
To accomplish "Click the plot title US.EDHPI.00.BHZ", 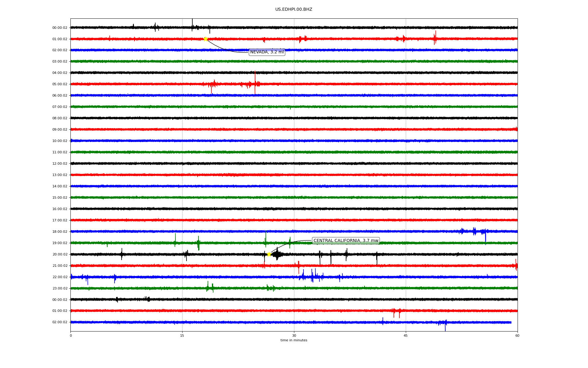I will tap(294, 10).
